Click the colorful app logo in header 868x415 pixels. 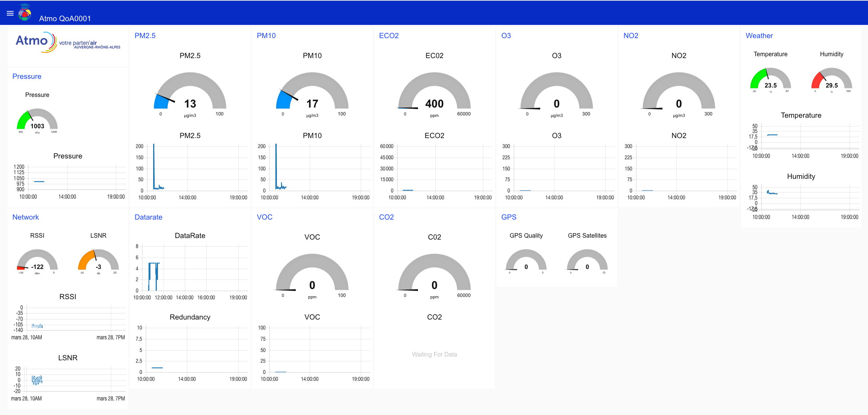pyautogui.click(x=25, y=12)
